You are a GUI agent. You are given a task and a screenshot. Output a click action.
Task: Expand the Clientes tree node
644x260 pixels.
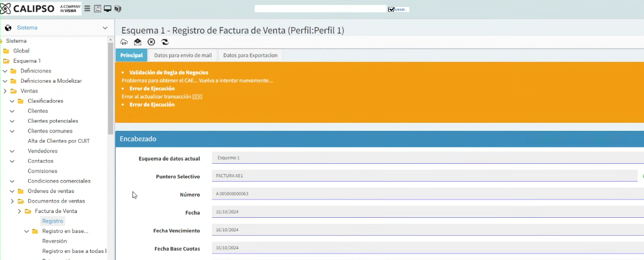coord(12,111)
